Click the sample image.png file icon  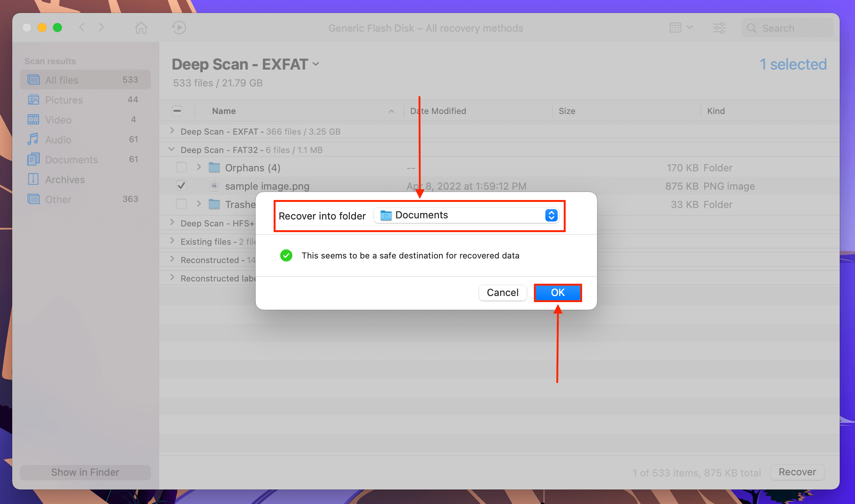click(x=214, y=186)
